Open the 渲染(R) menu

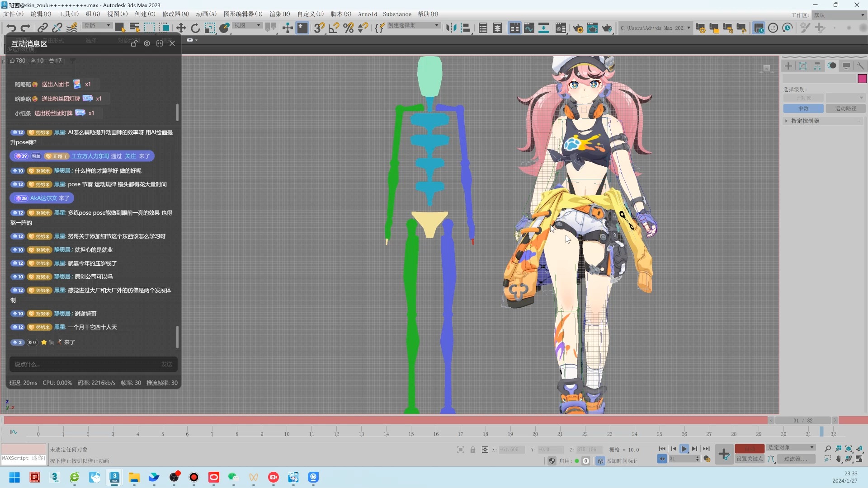click(x=279, y=14)
